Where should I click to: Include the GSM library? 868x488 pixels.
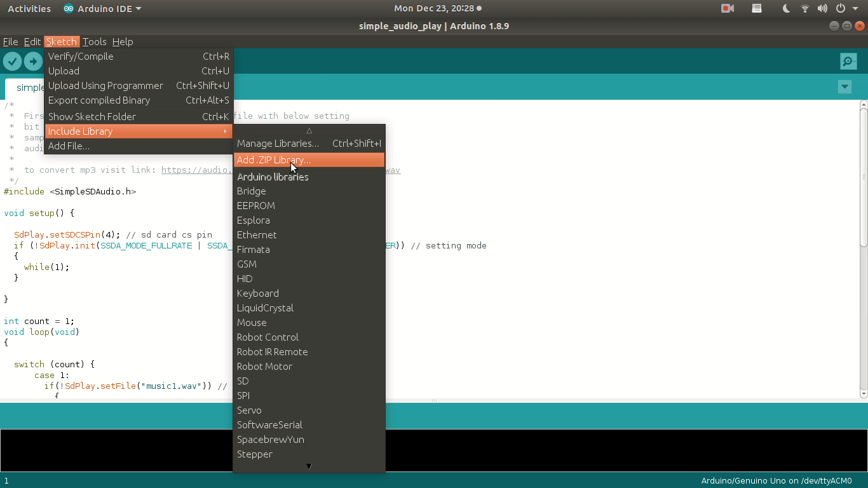[309, 264]
